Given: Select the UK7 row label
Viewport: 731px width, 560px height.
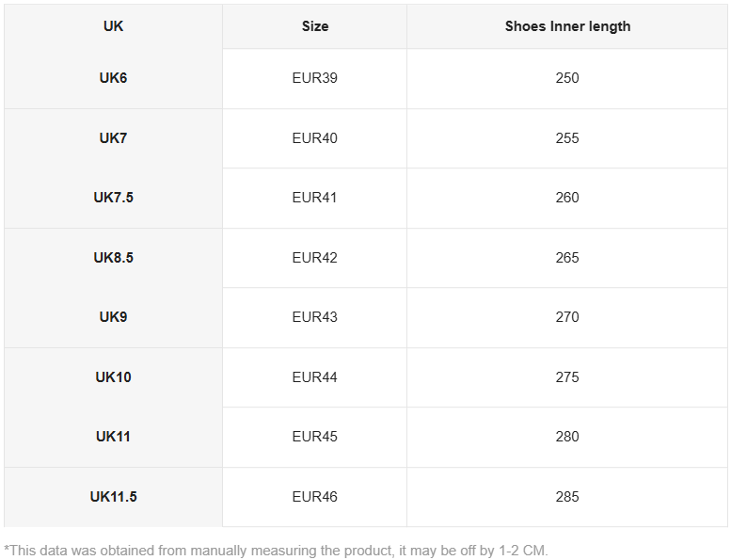Looking at the screenshot, I should (x=113, y=138).
